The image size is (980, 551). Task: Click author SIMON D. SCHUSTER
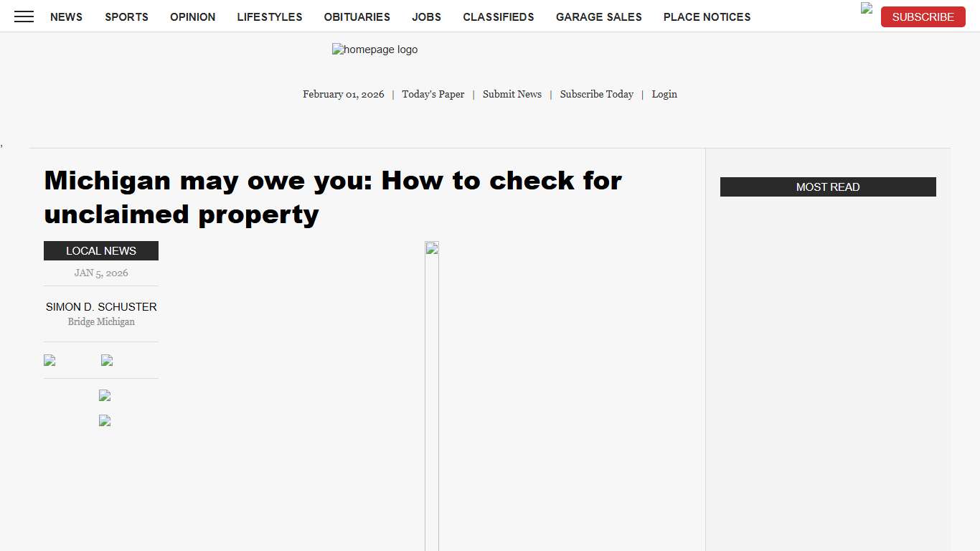[101, 306]
